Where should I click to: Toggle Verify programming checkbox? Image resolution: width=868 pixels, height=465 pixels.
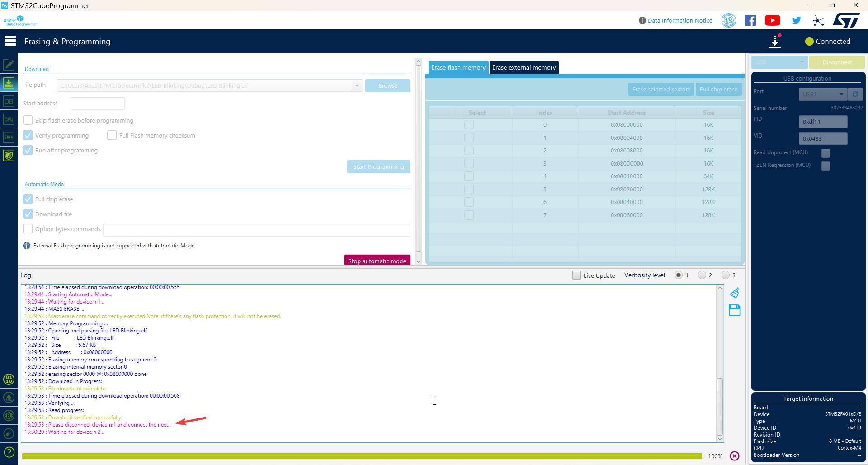click(x=28, y=135)
